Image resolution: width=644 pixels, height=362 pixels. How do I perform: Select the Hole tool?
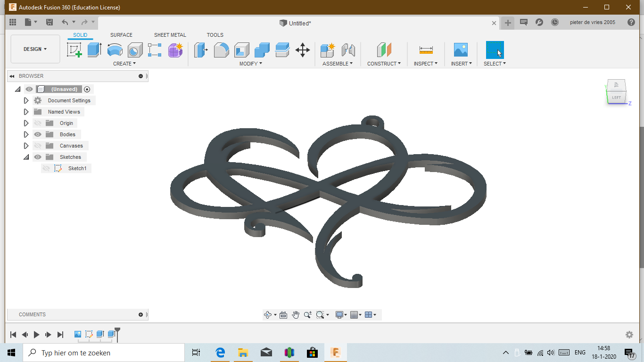135,50
